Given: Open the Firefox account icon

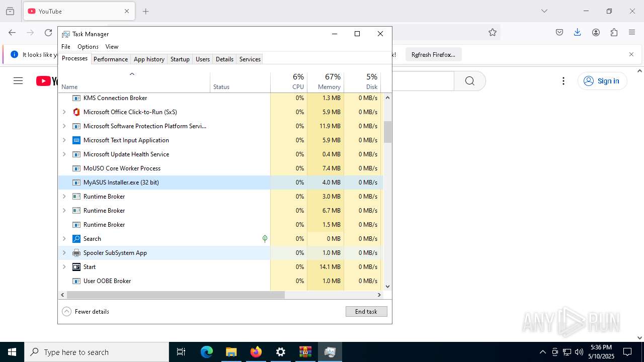Looking at the screenshot, I should (596, 32).
